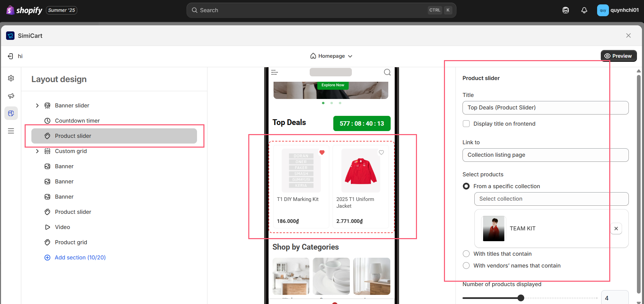Click the products displayed number field
The width and height of the screenshot is (644, 304).
[615, 297]
